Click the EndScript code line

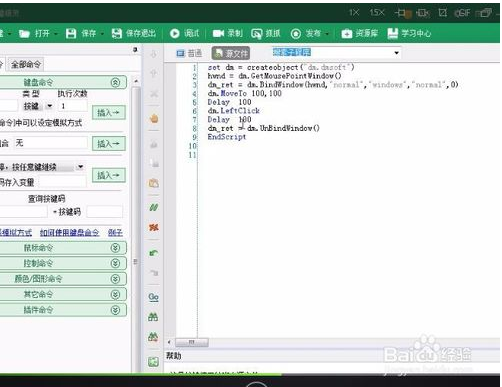[227, 137]
